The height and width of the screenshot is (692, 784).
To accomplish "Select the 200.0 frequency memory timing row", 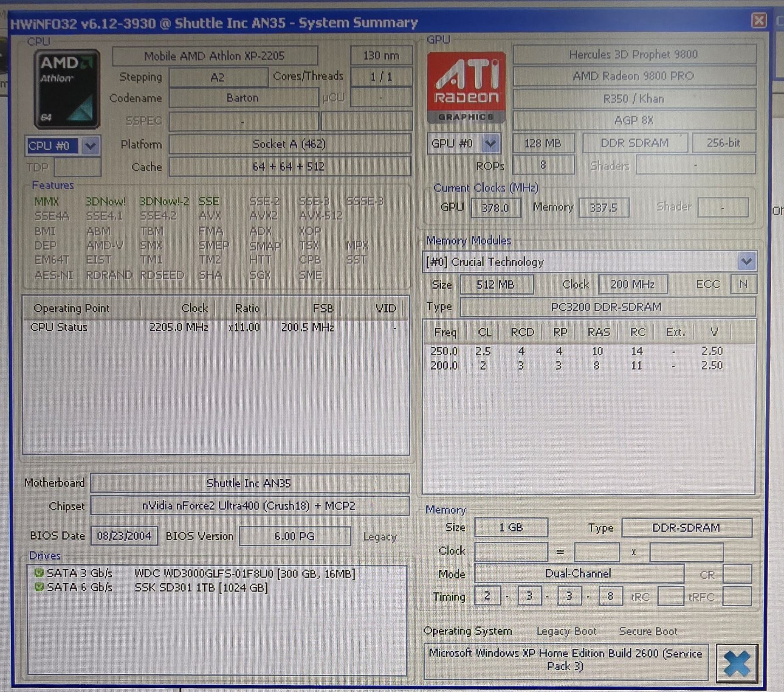I will [589, 366].
